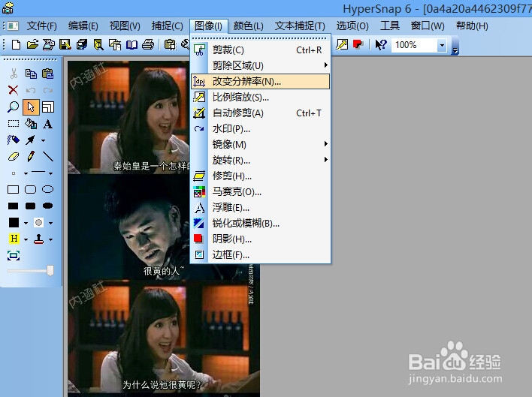Screen dimensions: 532x397
Task: Open the 帮助(H) menu
Action: [472, 26]
